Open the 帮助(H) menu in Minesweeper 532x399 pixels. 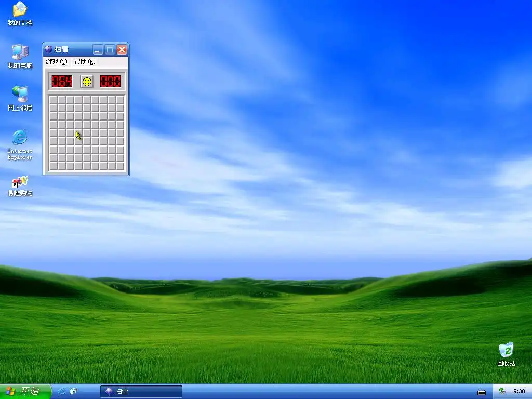pos(85,62)
